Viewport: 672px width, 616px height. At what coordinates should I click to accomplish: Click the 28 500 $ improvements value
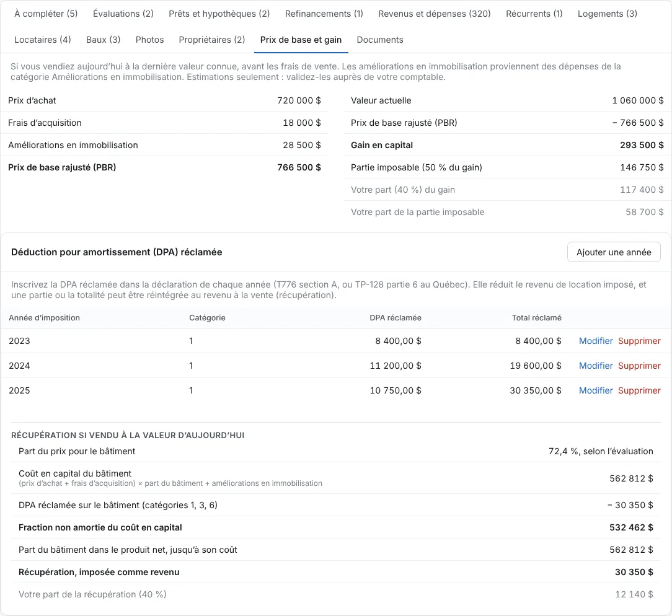302,145
